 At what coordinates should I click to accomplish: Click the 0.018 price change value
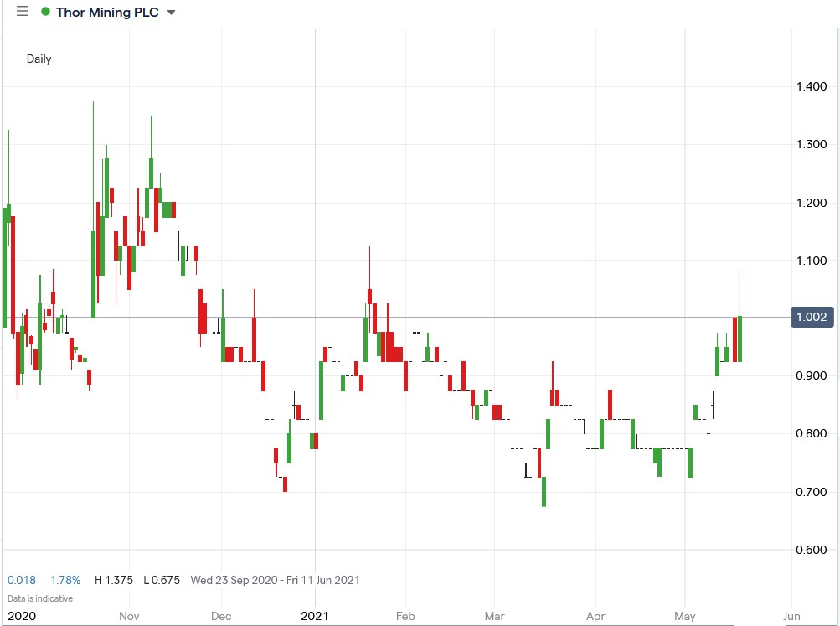tap(22, 580)
